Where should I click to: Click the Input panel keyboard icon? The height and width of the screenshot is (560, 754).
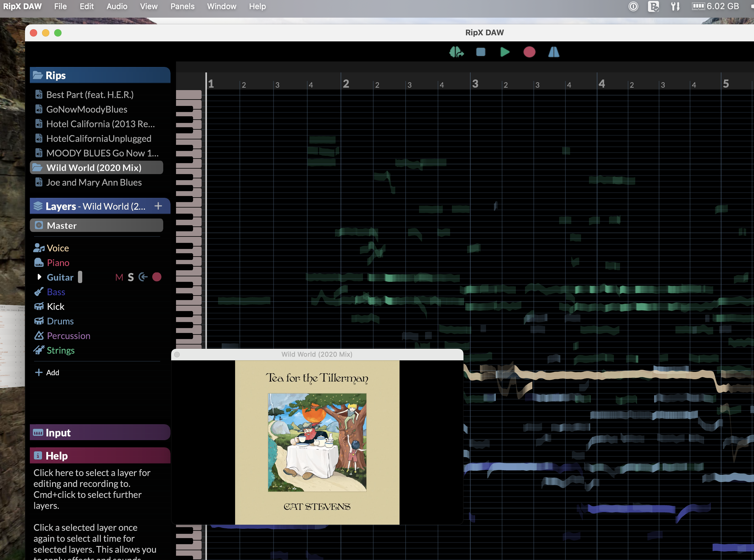coord(38,432)
